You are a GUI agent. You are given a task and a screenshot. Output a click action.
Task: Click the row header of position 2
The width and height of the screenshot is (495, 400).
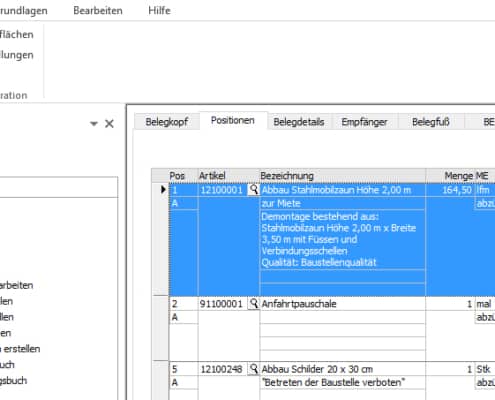(x=161, y=328)
